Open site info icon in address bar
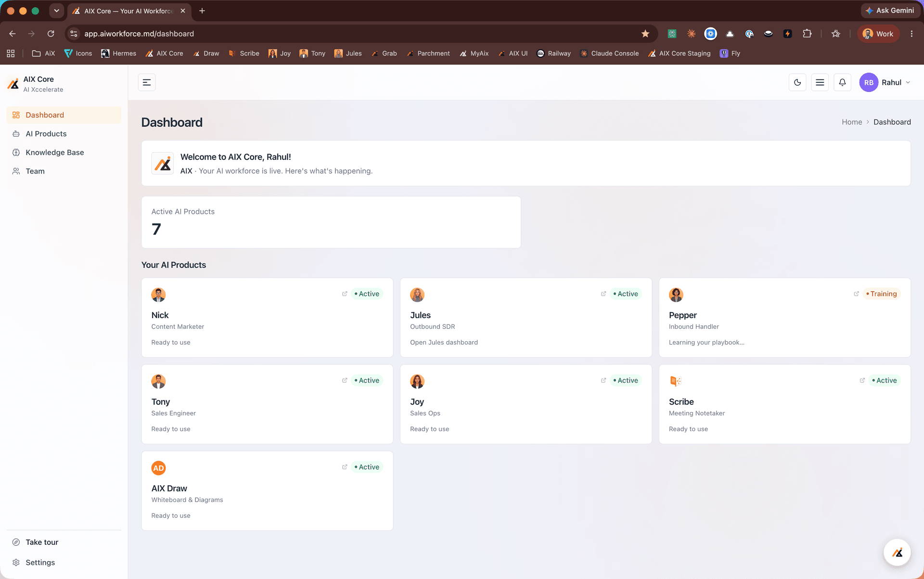The width and height of the screenshot is (924, 579). pyautogui.click(x=74, y=34)
